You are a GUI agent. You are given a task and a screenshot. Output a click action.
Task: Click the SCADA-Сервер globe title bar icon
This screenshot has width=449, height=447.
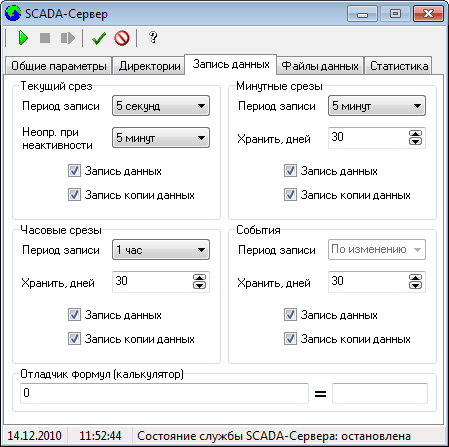coord(13,14)
